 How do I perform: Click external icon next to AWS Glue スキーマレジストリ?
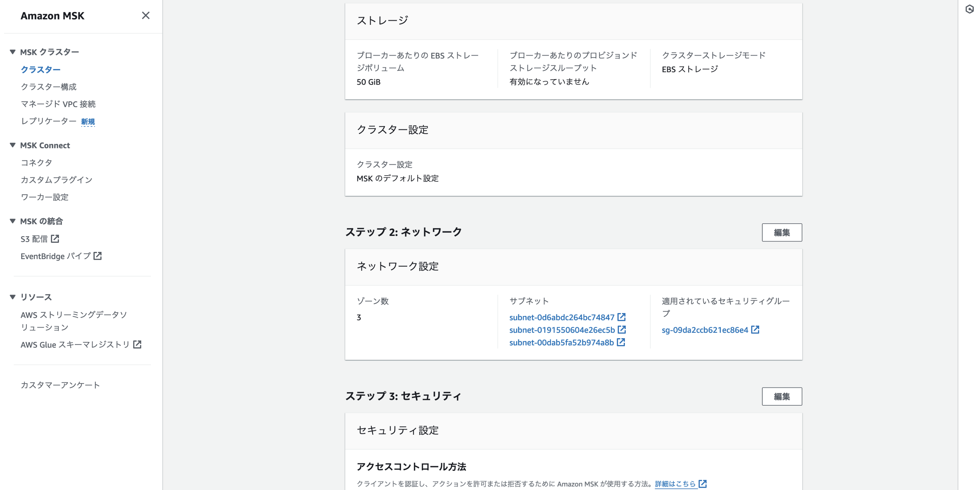(x=137, y=344)
